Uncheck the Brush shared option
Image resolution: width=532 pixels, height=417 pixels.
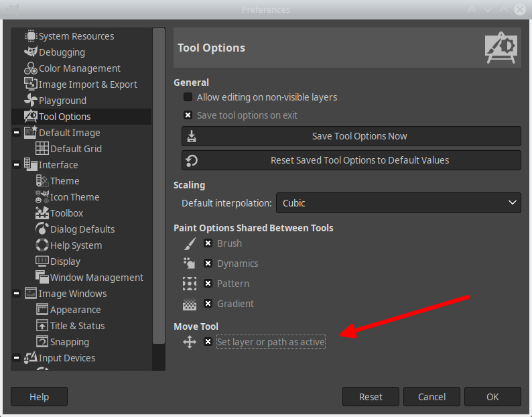[208, 243]
